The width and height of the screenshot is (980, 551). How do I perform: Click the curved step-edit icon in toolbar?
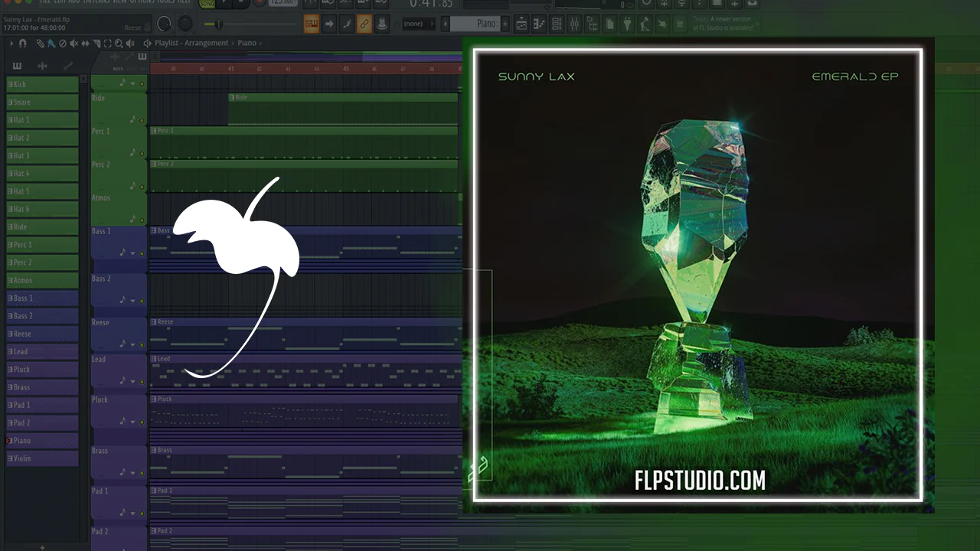(347, 24)
